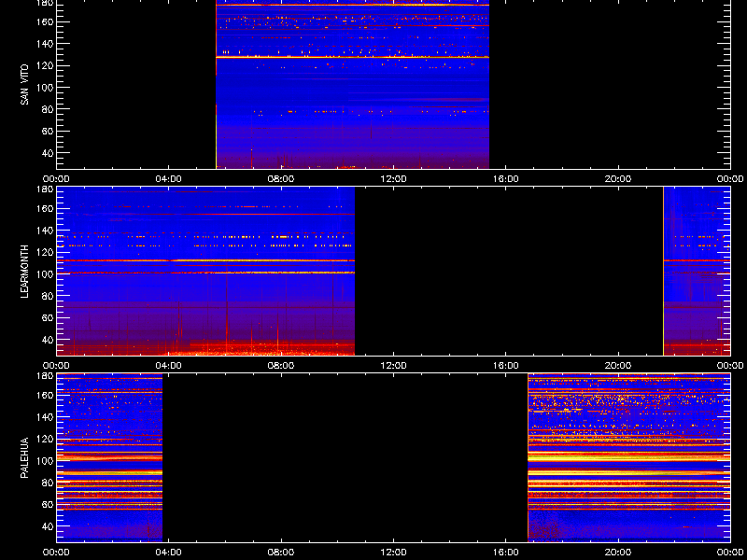Image resolution: width=747 pixels, height=560 pixels.
Task: Click frequency label 120 on San Vito axis
Action: tap(46, 65)
